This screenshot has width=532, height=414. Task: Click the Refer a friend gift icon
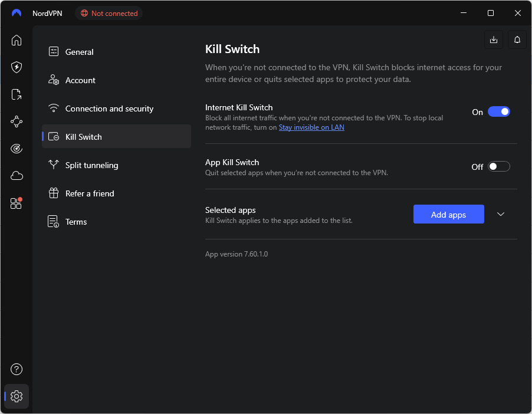click(x=54, y=193)
